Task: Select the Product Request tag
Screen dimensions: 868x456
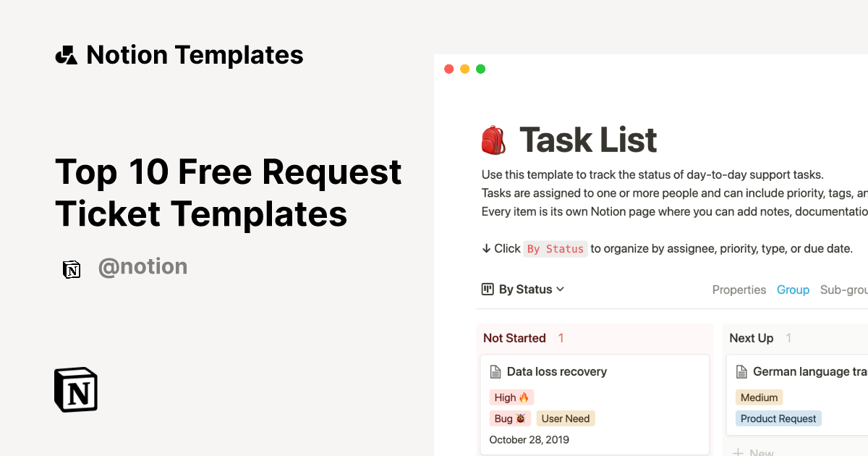Action: 778,418
